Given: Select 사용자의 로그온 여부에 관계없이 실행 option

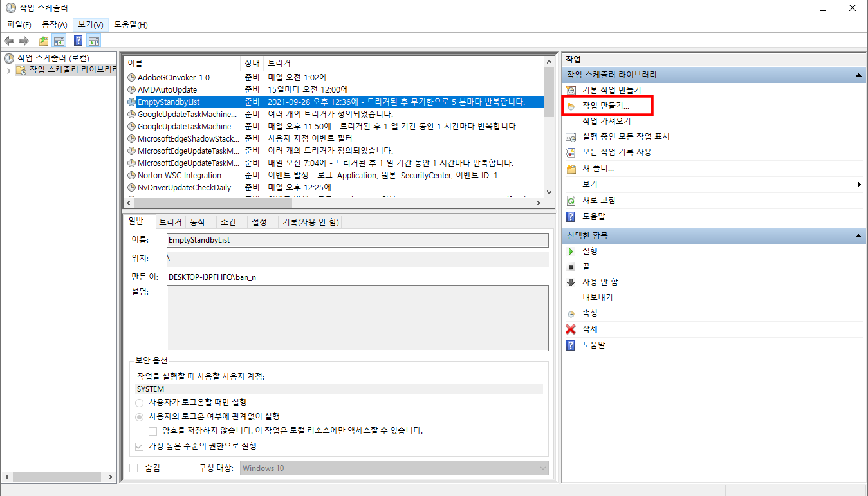Looking at the screenshot, I should coord(140,416).
